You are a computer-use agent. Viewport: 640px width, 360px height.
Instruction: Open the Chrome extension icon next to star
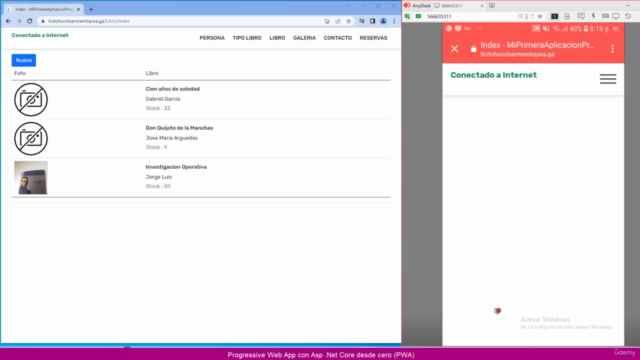click(362, 21)
